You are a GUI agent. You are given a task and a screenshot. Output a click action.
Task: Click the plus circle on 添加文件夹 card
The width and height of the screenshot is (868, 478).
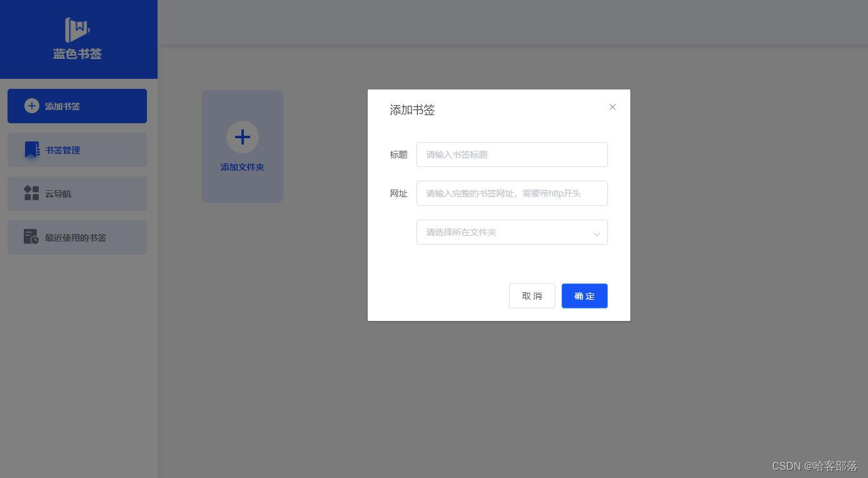click(243, 137)
